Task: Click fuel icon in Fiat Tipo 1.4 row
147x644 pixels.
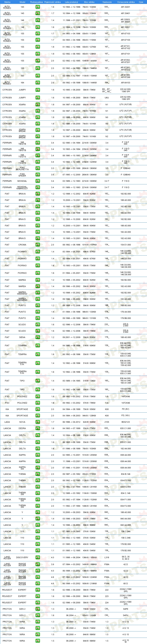Action: click(38, 381)
